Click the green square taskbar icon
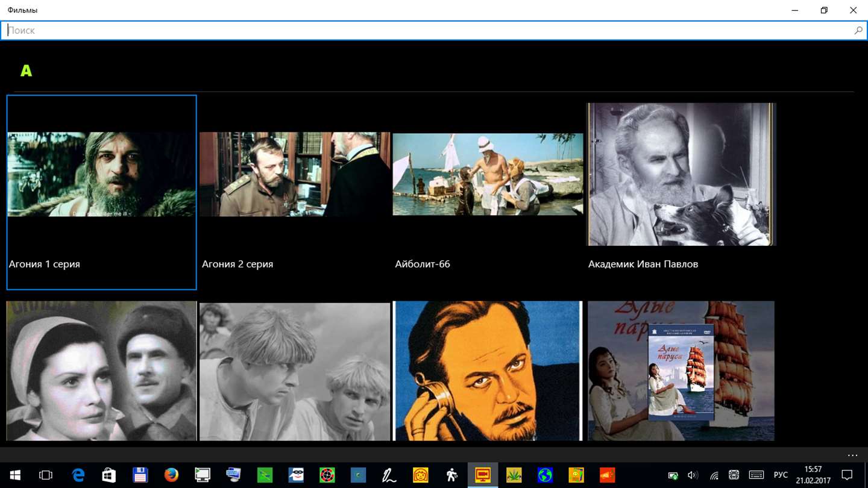 pyautogui.click(x=265, y=475)
